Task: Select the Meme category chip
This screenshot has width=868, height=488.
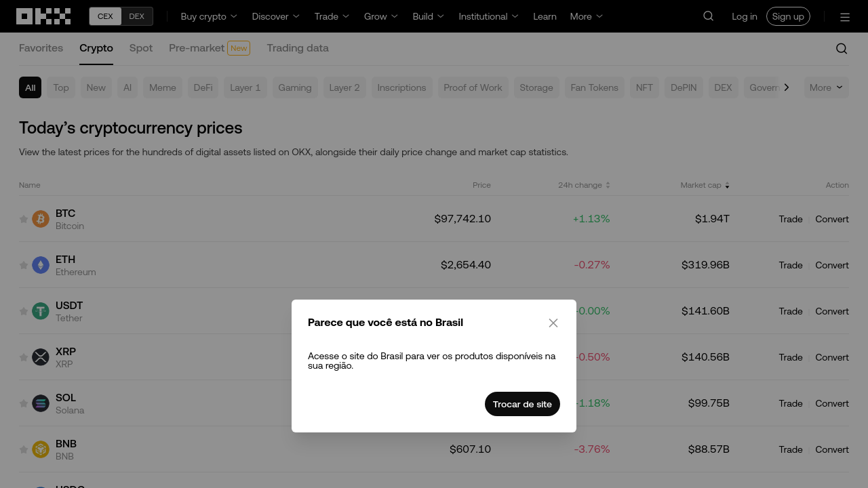Action: [x=163, y=87]
